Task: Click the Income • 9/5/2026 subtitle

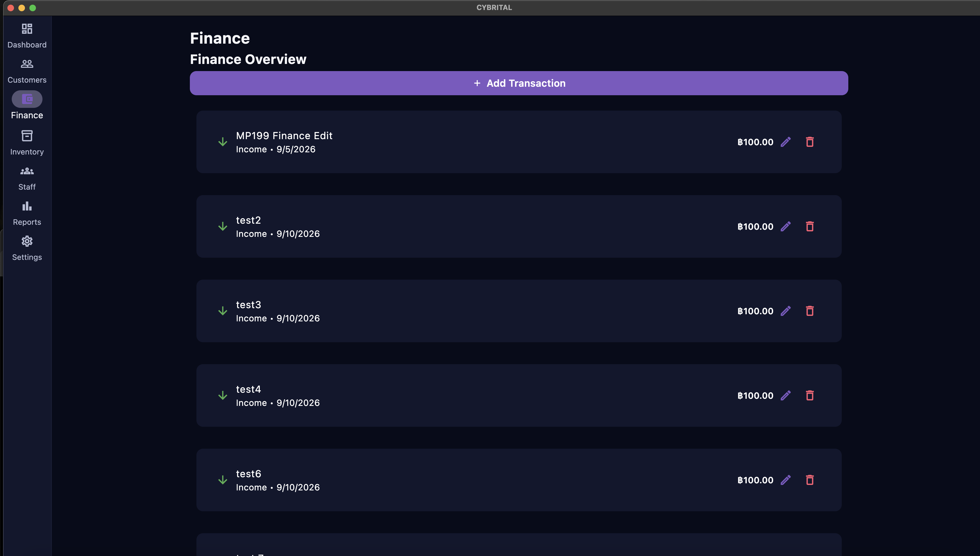Action: pos(276,149)
